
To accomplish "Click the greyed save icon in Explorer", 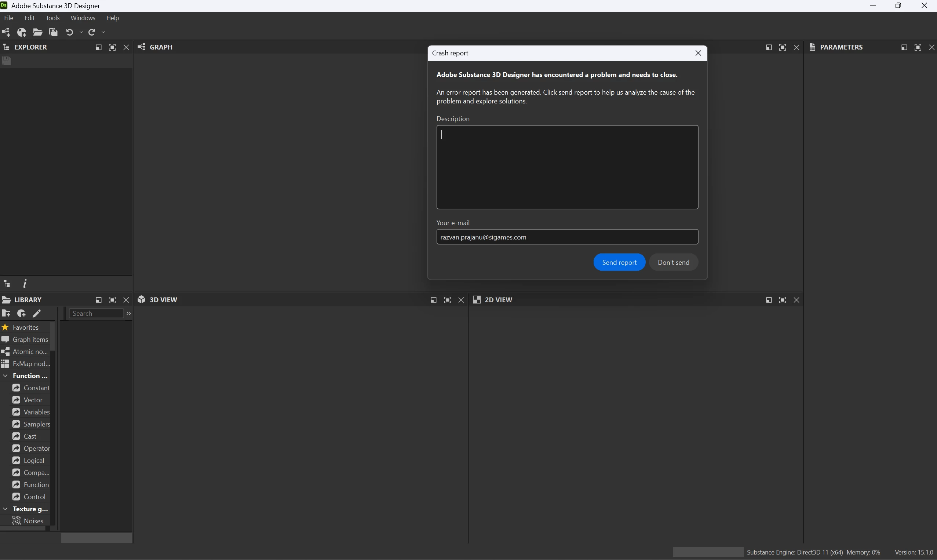I will (x=6, y=61).
